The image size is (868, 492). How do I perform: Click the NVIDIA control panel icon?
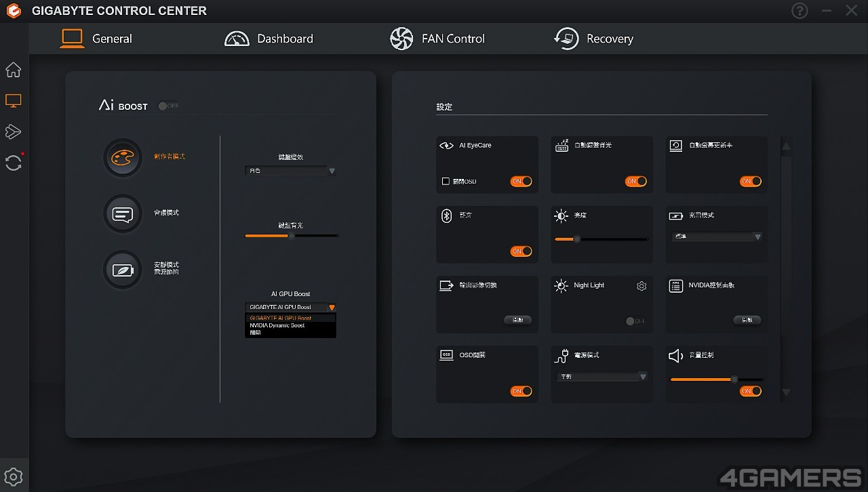tap(675, 286)
